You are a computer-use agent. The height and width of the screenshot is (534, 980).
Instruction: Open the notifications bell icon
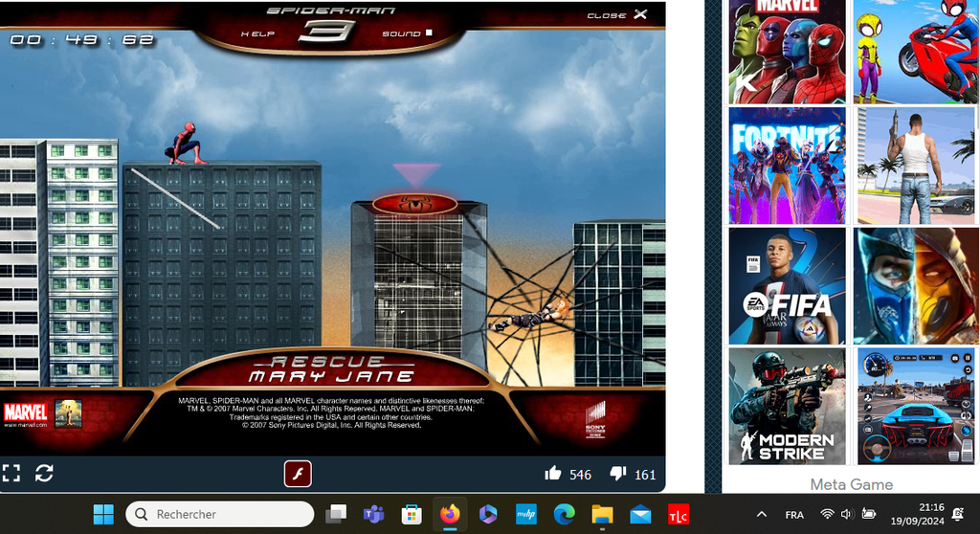coord(957,514)
